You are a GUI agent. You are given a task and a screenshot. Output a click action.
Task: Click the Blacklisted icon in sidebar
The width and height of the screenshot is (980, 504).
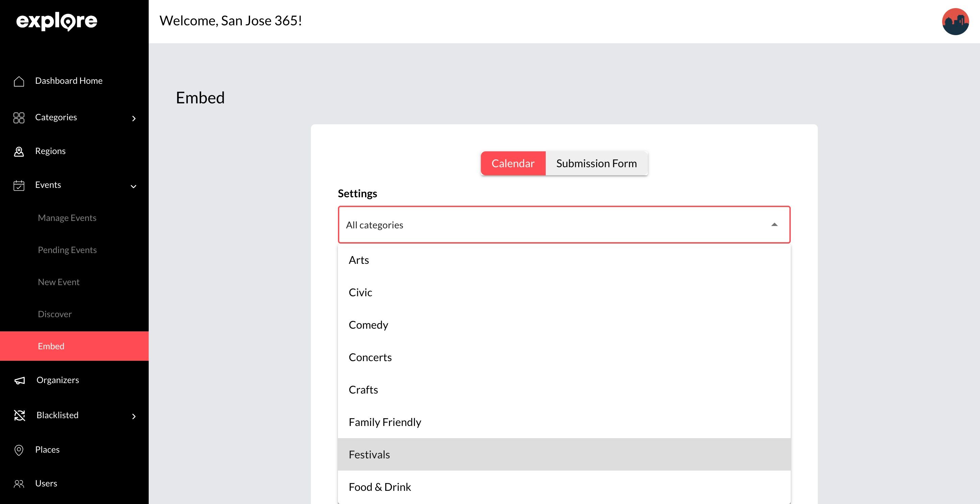point(19,415)
